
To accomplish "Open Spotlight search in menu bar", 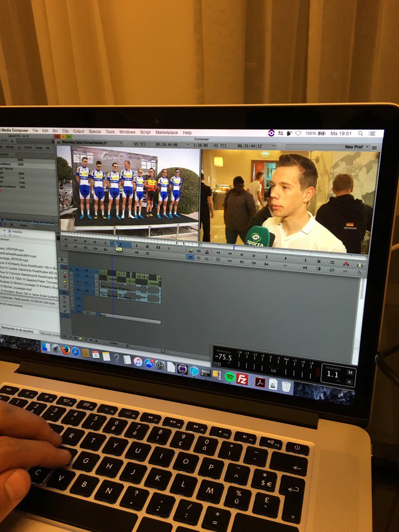I will [361, 134].
